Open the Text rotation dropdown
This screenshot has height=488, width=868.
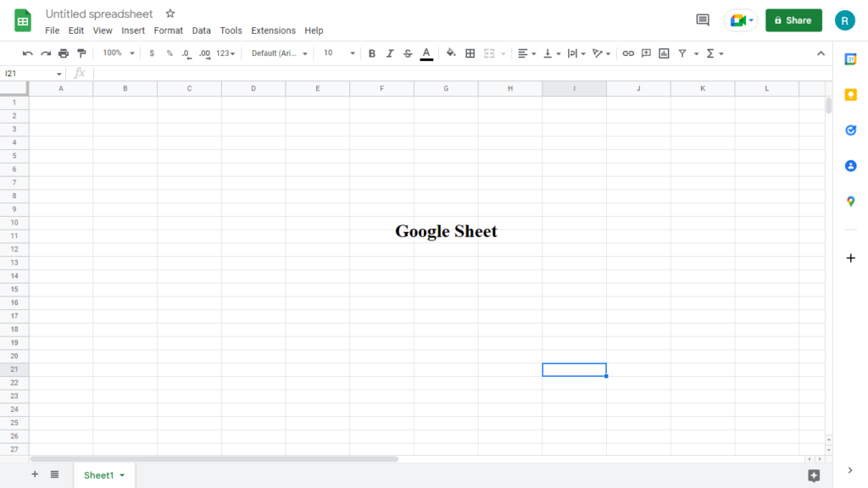coord(601,53)
